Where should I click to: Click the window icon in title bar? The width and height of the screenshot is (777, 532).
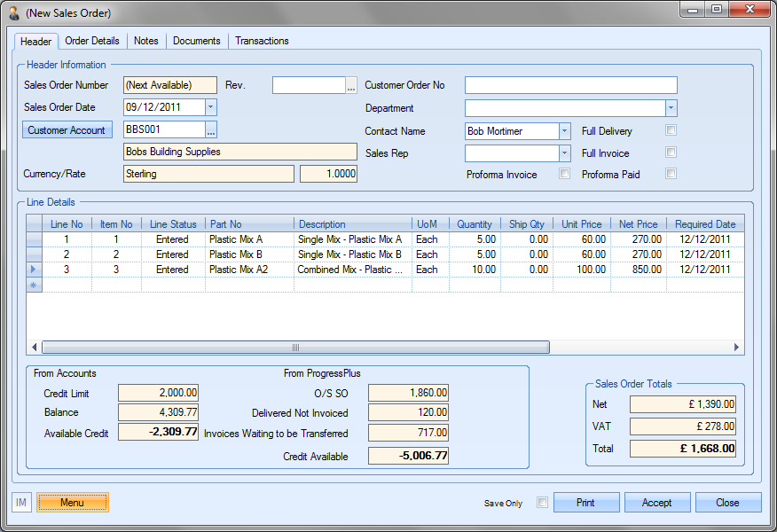coord(14,13)
